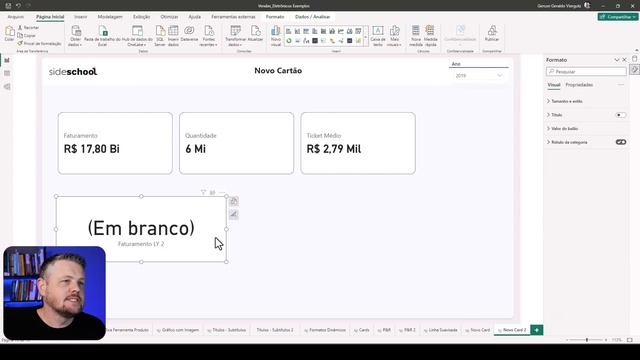
Task: Switch to Report view in left sidebar
Action: (7, 60)
